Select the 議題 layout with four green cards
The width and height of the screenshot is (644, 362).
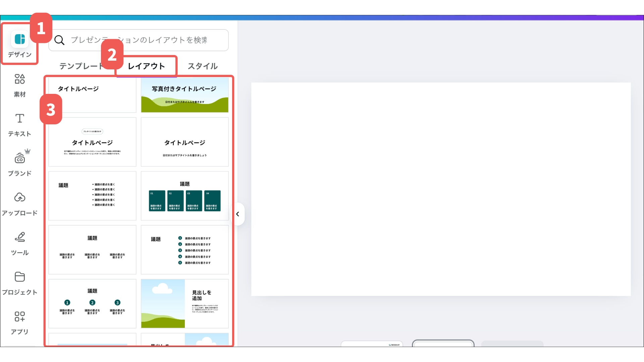[x=184, y=196]
